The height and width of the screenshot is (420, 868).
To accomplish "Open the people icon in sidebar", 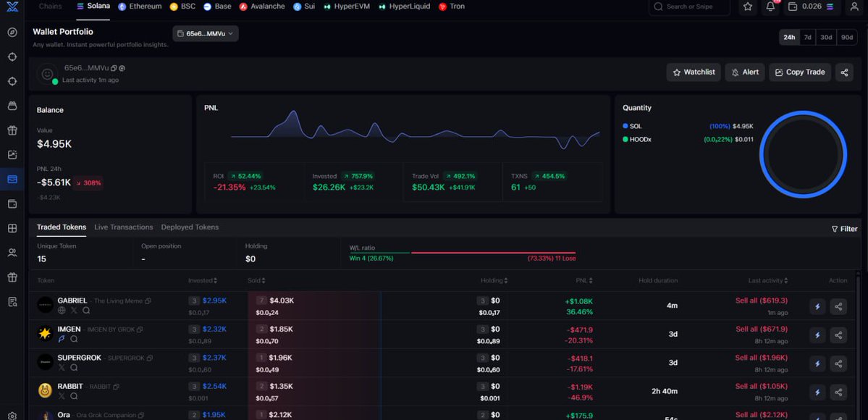I will click(12, 253).
